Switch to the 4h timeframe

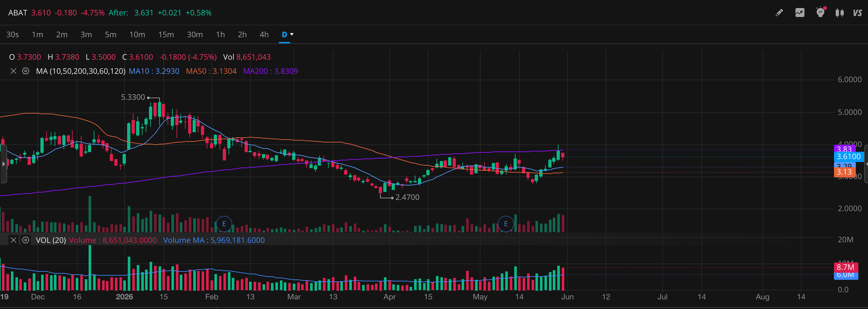[264, 34]
